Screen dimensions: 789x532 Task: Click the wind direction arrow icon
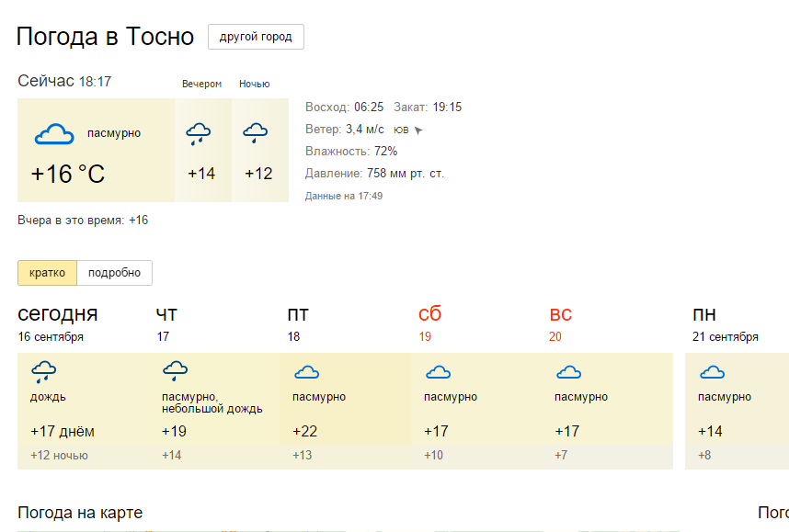418,130
